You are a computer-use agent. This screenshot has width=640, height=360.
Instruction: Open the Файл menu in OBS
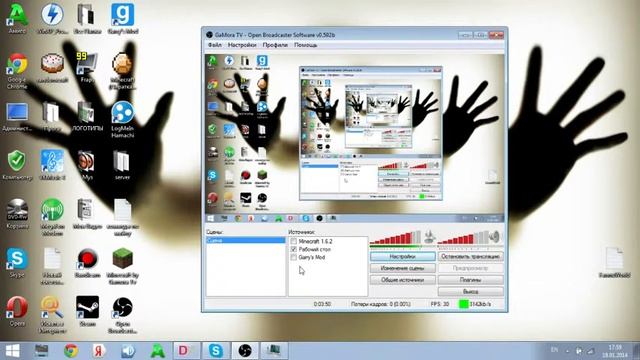pyautogui.click(x=215, y=45)
